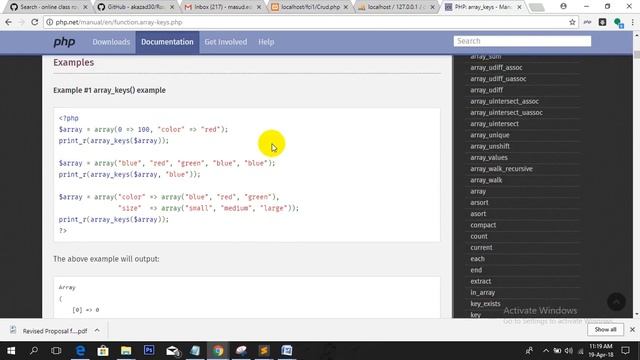
Task: Open current function link
Action: (481, 248)
